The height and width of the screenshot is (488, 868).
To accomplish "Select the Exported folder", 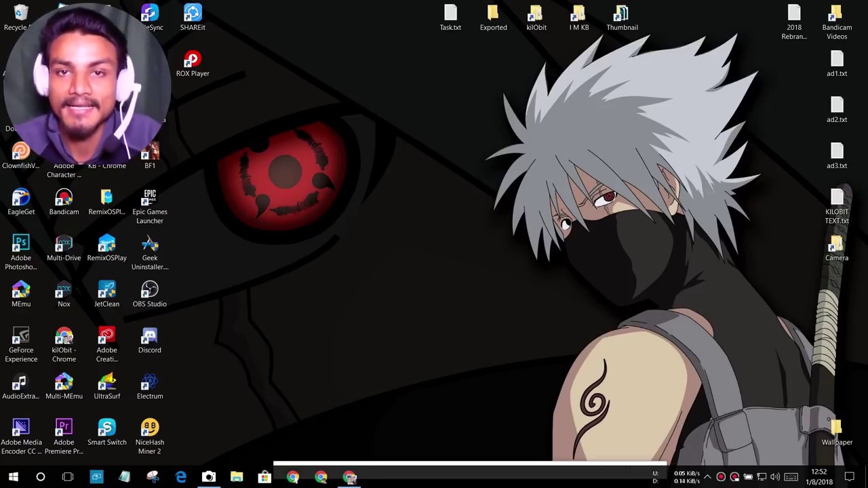I will (493, 18).
